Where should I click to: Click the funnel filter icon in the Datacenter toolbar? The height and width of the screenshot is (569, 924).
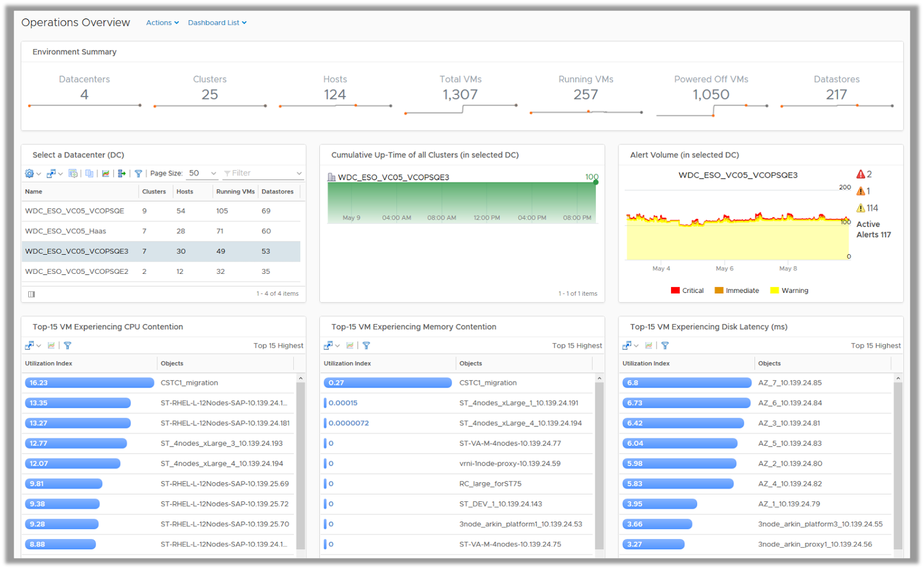139,173
